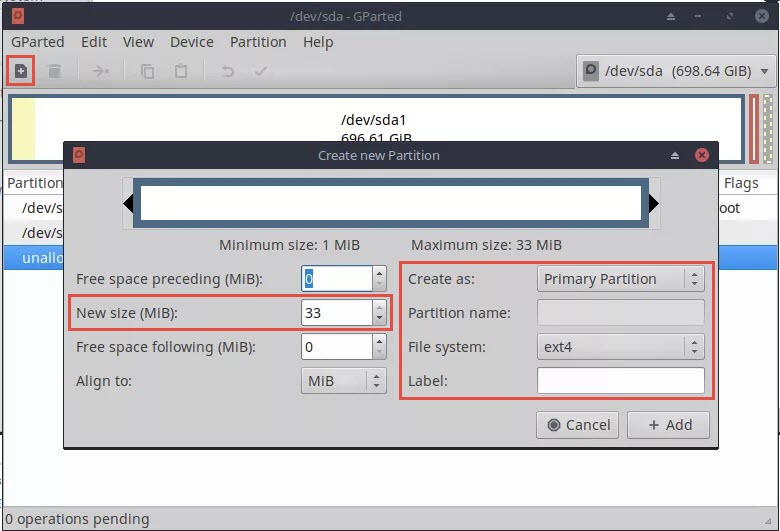Increase Free space following value
This screenshot has width=780, height=531.
379,341
